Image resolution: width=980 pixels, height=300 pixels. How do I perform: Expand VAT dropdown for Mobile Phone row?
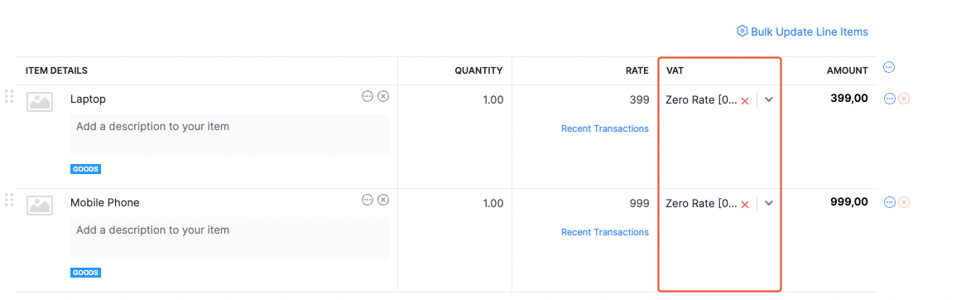tap(769, 203)
